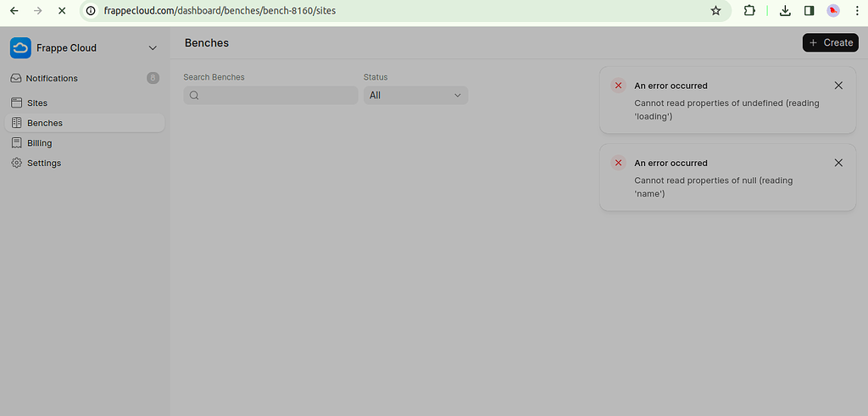The image size is (868, 416).
Task: Open browser extensions puzzle icon
Action: [x=749, y=10]
